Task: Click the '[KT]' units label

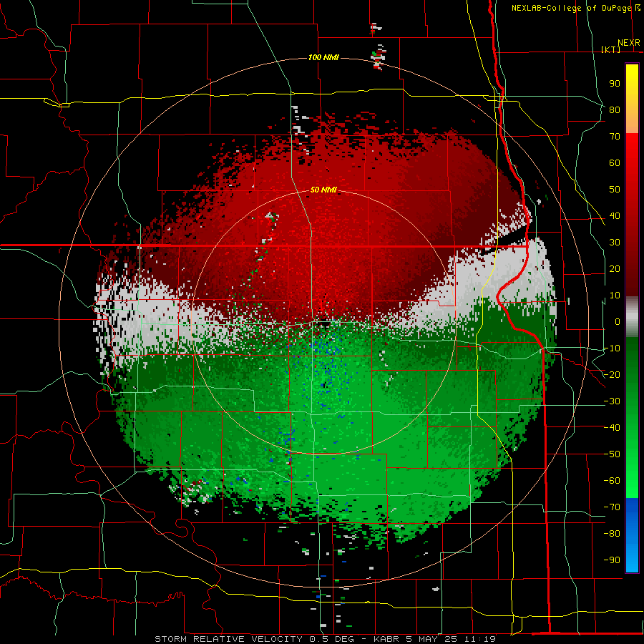Action: [611, 49]
